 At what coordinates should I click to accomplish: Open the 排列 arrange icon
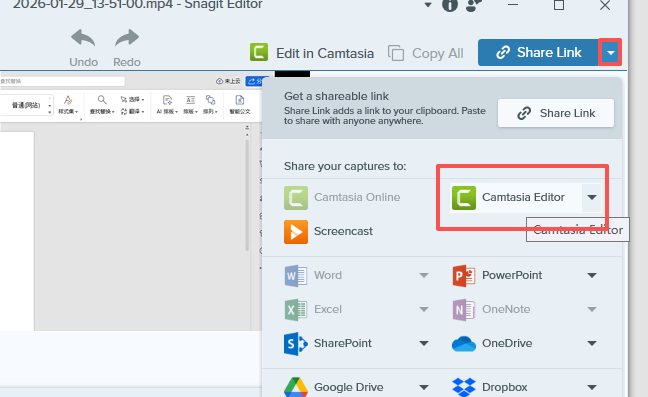[x=210, y=104]
